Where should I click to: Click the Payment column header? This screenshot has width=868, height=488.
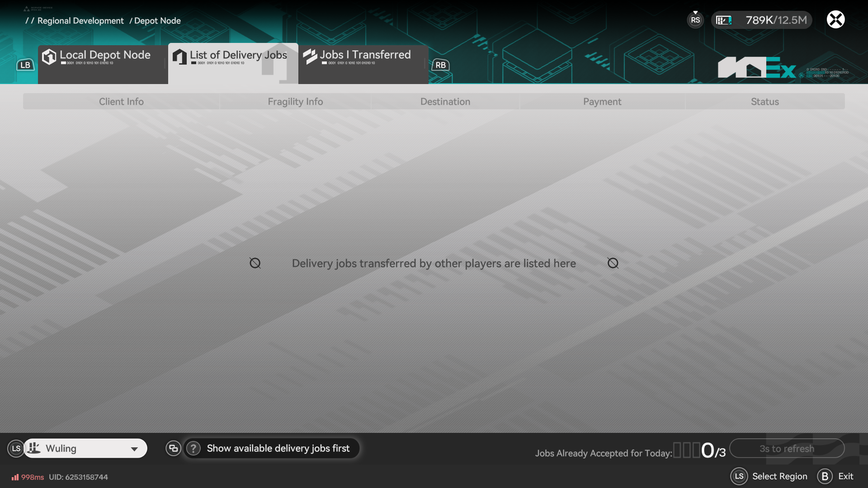click(602, 102)
